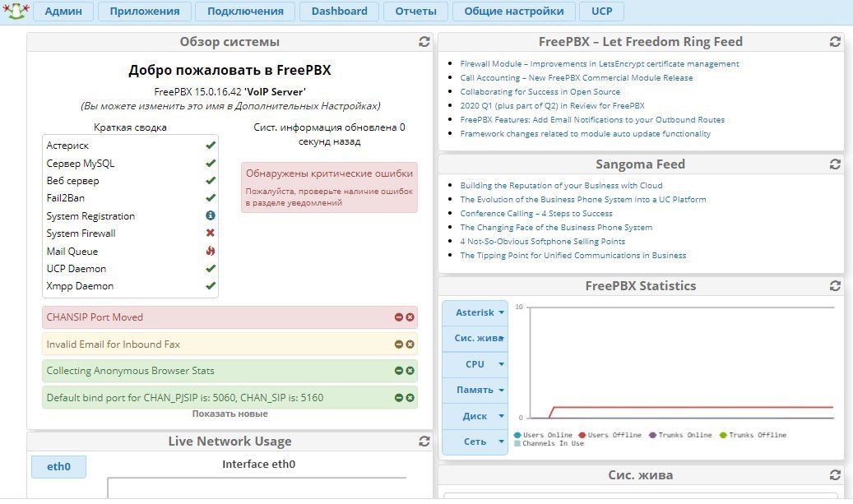
Task: Delete the Default bind port notice
Action: 410,397
